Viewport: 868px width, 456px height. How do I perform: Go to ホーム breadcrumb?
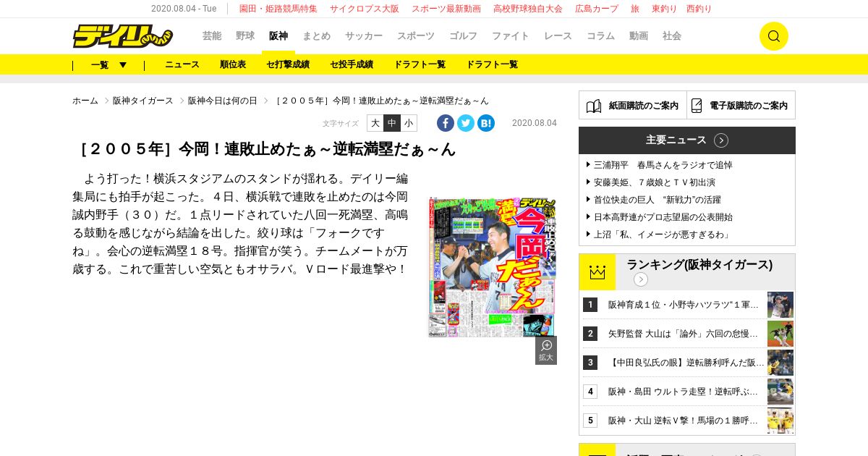[85, 101]
